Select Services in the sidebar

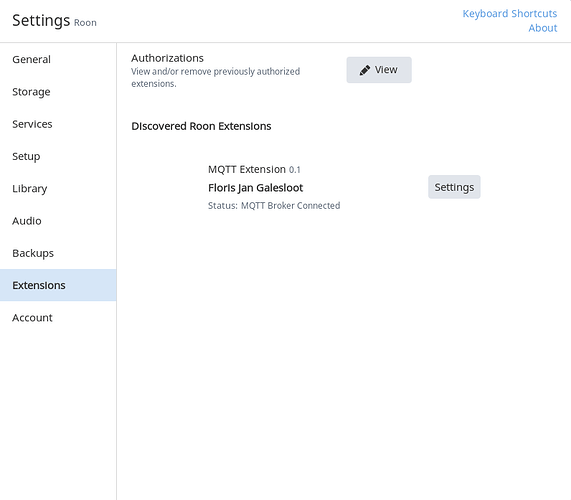(58, 124)
